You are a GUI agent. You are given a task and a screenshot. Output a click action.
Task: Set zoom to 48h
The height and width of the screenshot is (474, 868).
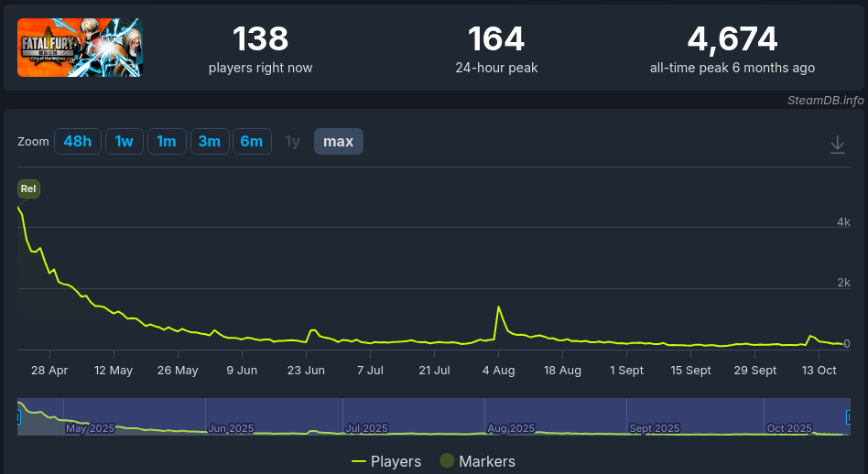78,141
